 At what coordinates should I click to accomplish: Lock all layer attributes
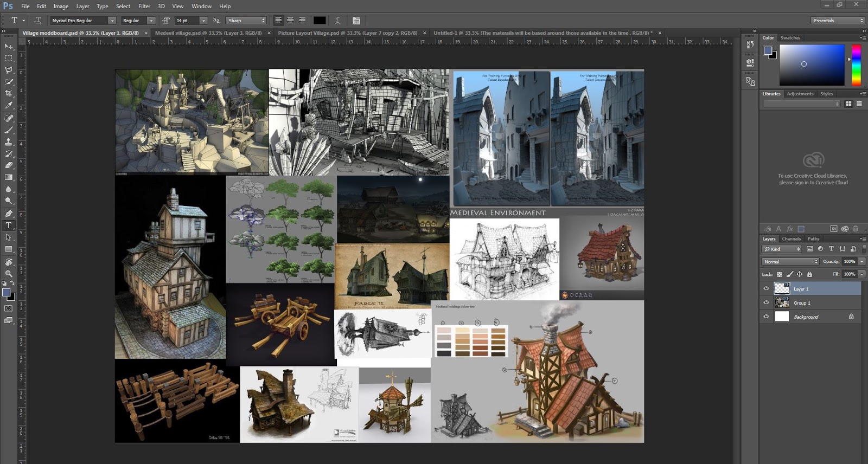809,274
